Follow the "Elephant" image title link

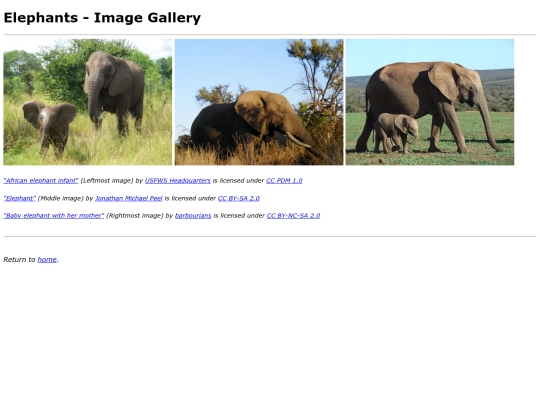point(20,198)
